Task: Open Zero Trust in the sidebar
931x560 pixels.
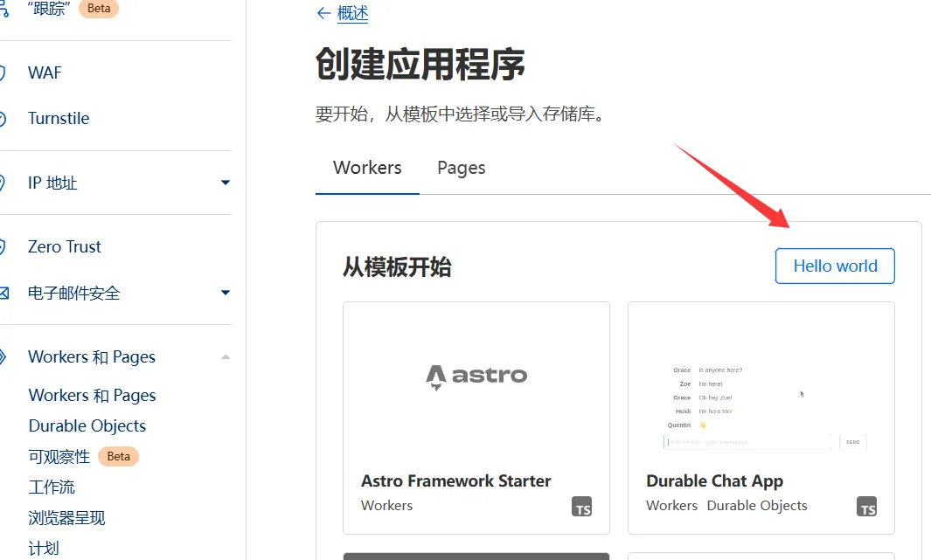Action: pyautogui.click(x=64, y=246)
